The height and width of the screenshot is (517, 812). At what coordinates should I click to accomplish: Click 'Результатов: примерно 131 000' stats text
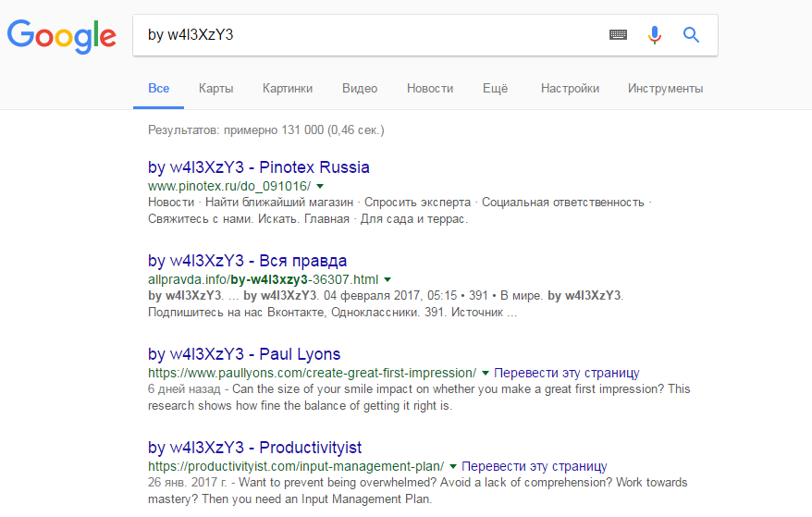[x=236, y=130]
